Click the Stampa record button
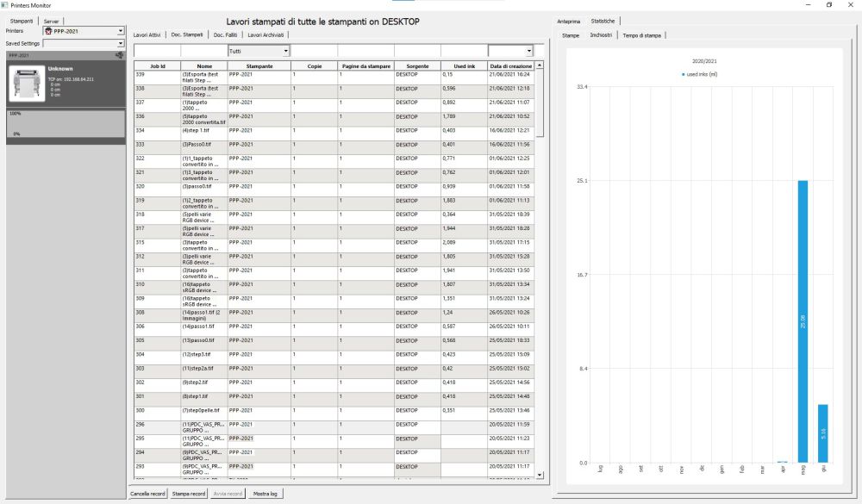The height and width of the screenshot is (504, 862). [x=189, y=494]
